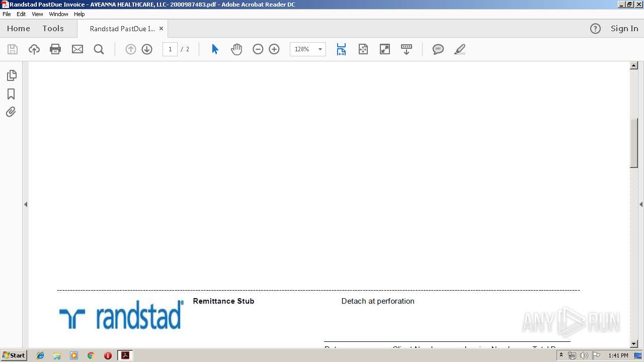Viewport: 644px width, 362px height.
Task: Open media player from taskbar
Action: coord(74,355)
